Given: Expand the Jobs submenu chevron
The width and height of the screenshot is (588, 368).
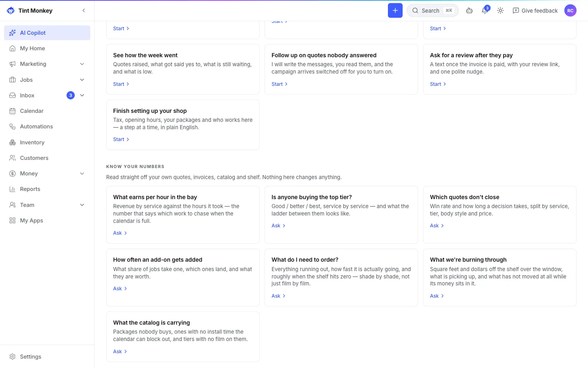Looking at the screenshot, I should point(82,80).
